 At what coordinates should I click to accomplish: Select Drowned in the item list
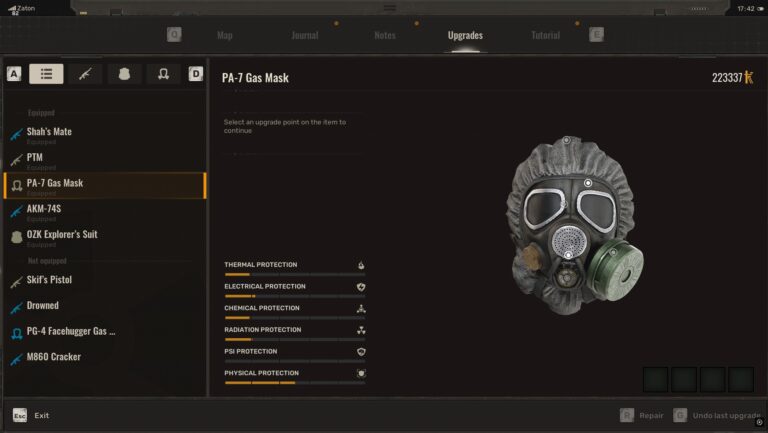(x=105, y=307)
